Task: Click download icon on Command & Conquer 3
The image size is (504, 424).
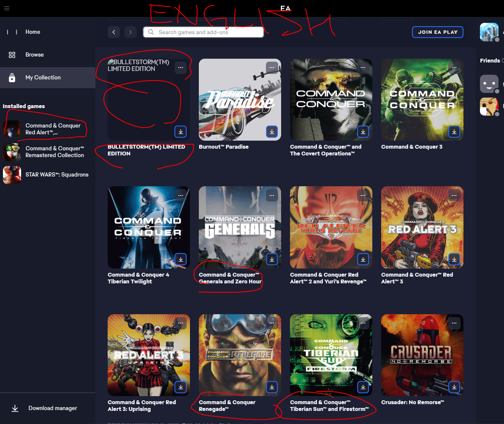Action: [x=454, y=132]
